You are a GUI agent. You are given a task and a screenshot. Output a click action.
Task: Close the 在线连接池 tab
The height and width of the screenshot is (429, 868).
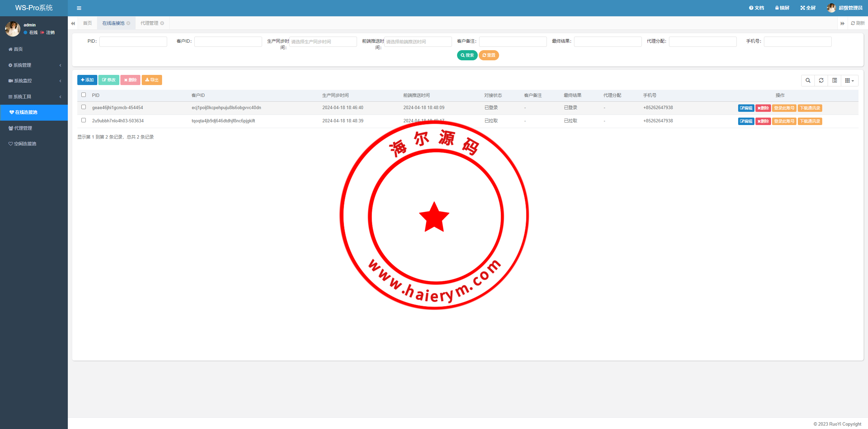click(x=129, y=23)
